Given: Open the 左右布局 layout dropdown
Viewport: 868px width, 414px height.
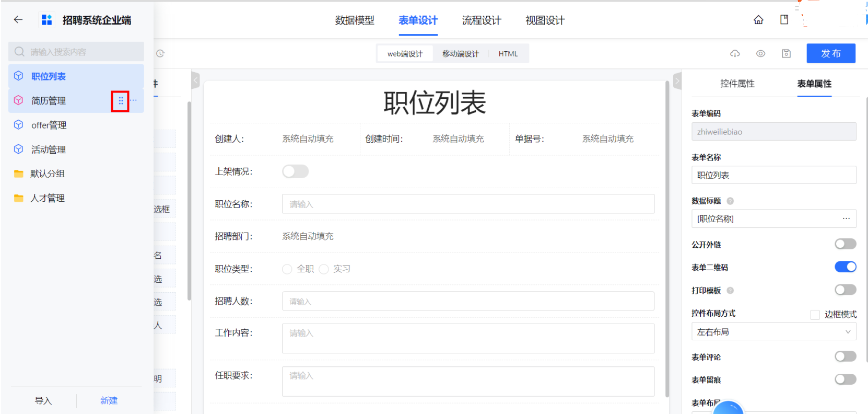Looking at the screenshot, I should click(x=773, y=331).
